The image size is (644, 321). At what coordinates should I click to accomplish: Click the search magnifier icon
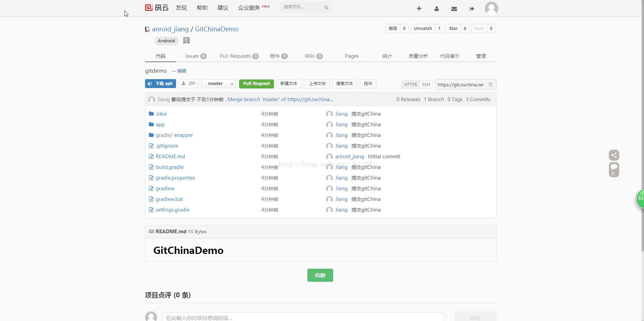pyautogui.click(x=326, y=7)
